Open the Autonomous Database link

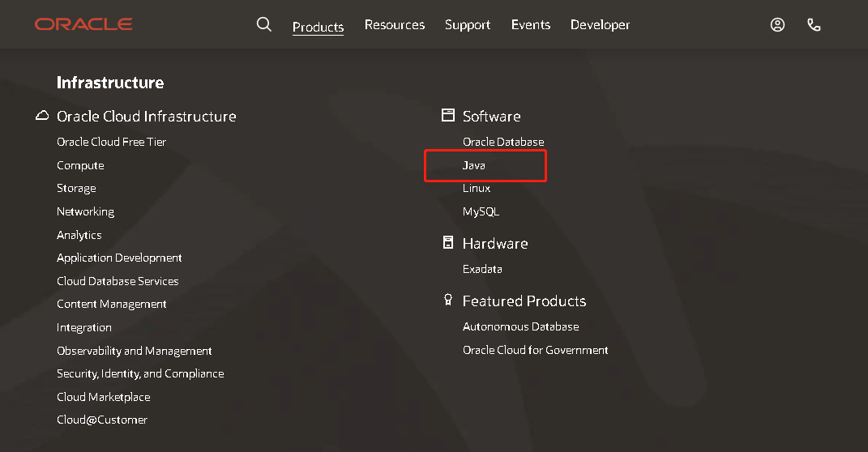click(x=520, y=326)
